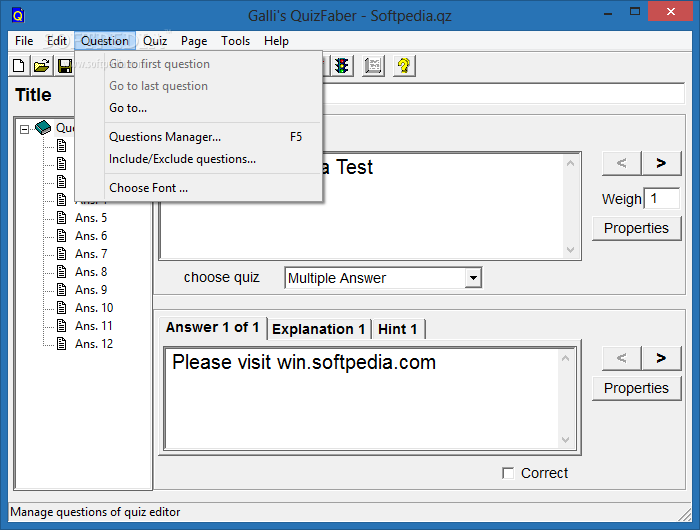Viewport: 700px width, 530px height.
Task: Click previous answer arrow button
Action: [621, 358]
